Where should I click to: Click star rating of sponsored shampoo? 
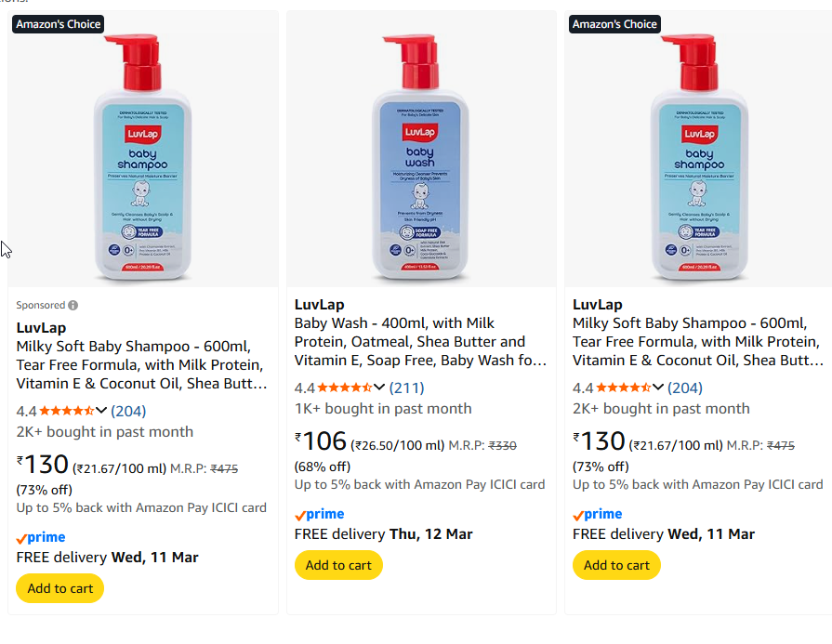click(x=65, y=411)
